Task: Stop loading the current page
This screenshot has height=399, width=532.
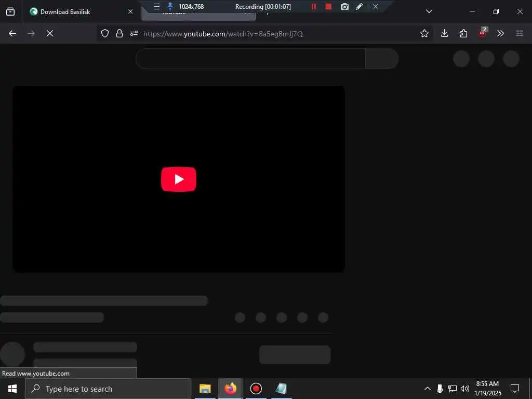Action: [x=50, y=33]
